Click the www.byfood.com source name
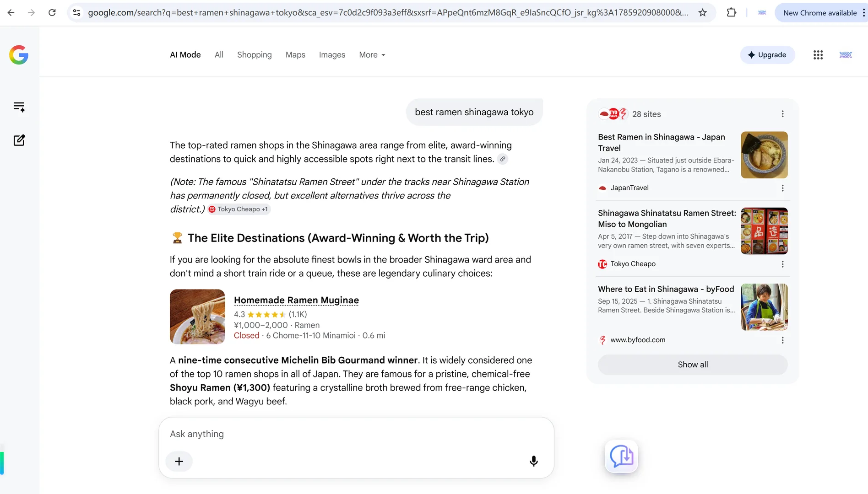868x494 pixels. pyautogui.click(x=638, y=340)
